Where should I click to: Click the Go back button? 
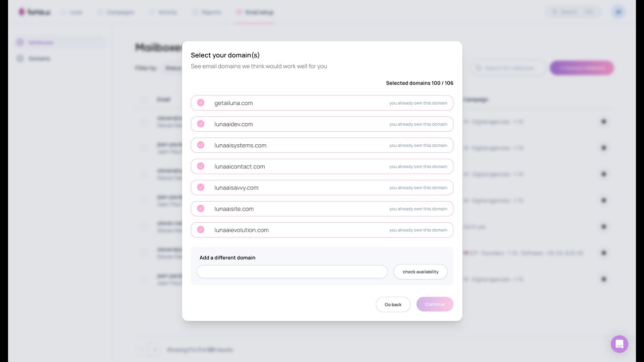click(393, 304)
